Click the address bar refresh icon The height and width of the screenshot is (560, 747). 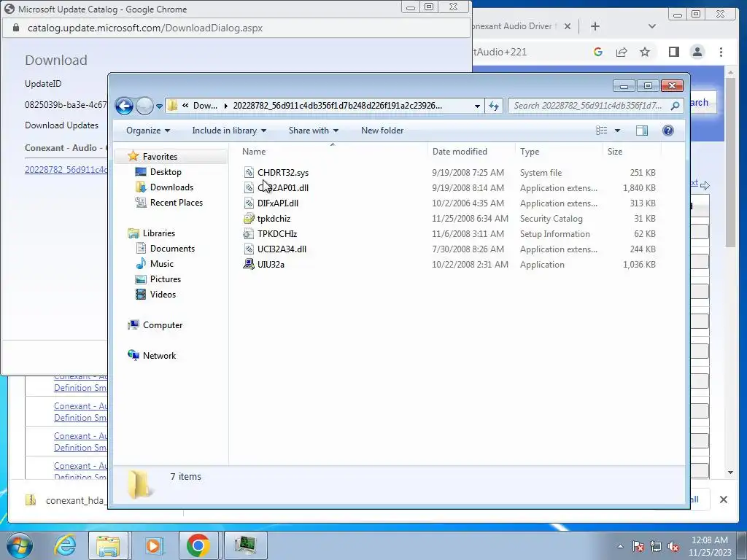494,106
